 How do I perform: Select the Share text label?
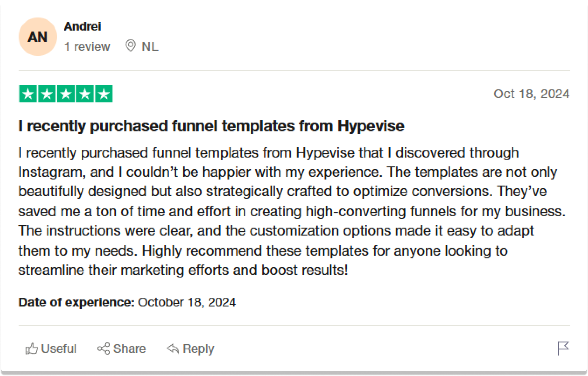129,349
